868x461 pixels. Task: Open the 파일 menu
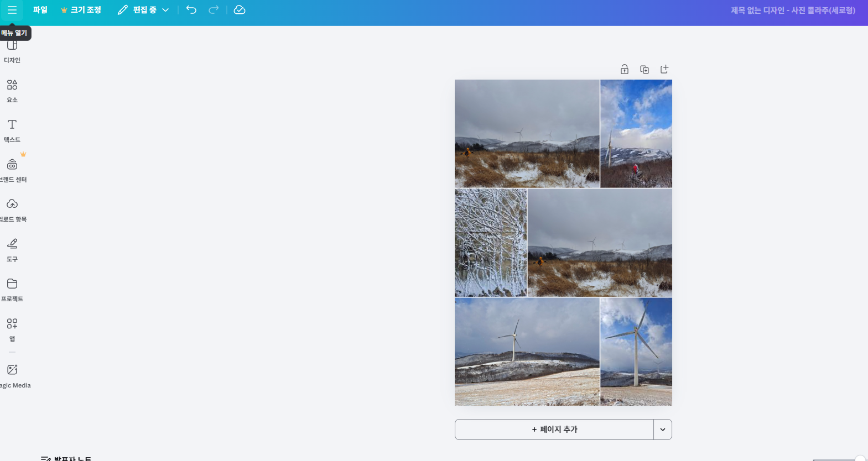click(x=40, y=10)
